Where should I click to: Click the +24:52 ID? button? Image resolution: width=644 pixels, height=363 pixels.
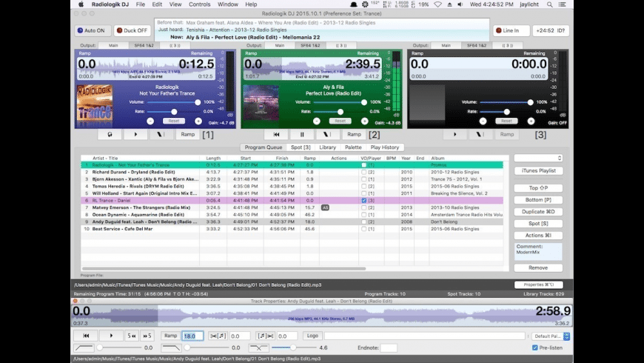tap(550, 30)
